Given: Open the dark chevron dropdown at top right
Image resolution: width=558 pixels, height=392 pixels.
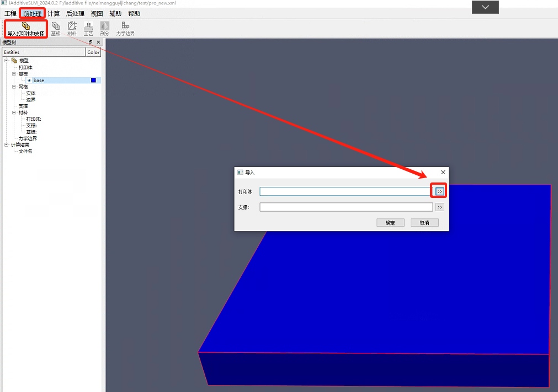Looking at the screenshot, I should coord(485,7).
